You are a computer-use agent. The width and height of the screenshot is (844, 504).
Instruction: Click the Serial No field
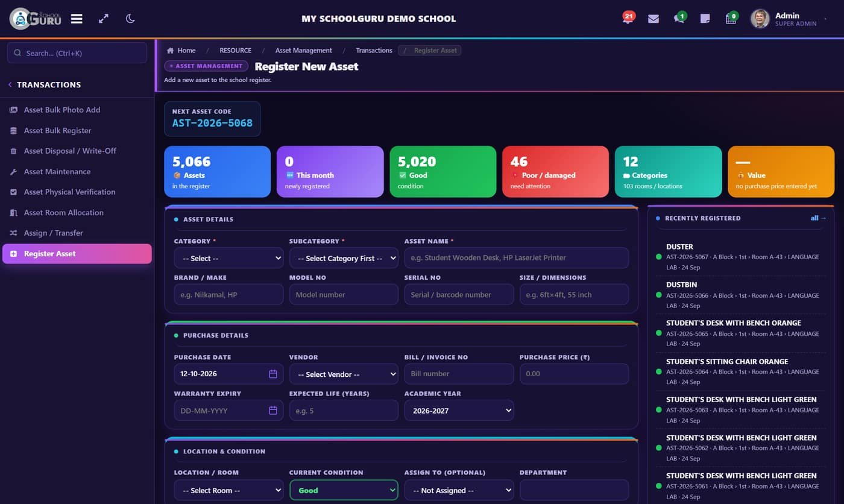459,294
